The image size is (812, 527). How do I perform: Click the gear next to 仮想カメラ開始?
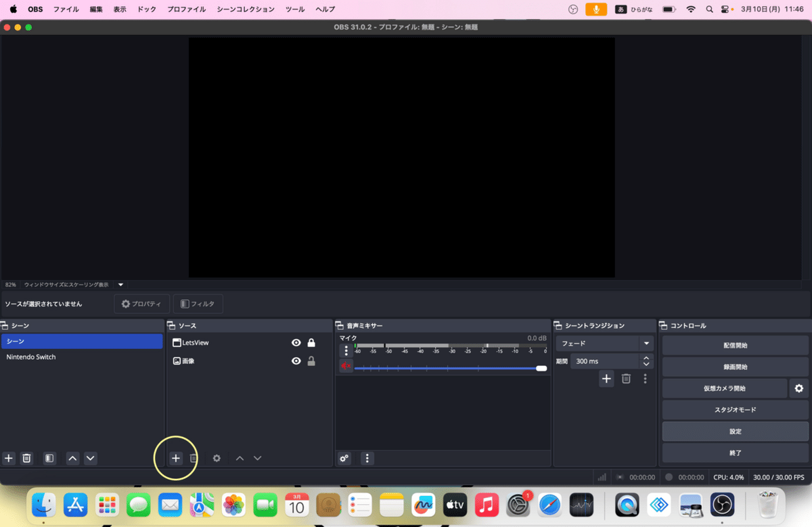click(799, 388)
